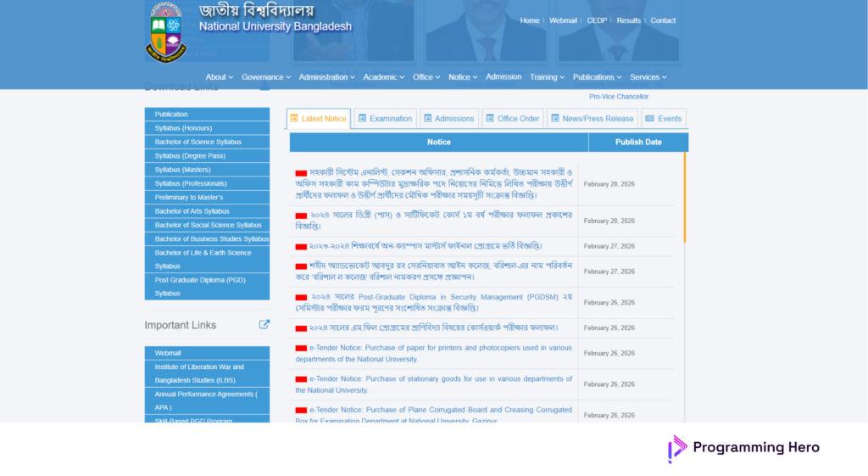
Task: Expand the Services menu
Action: (x=648, y=77)
